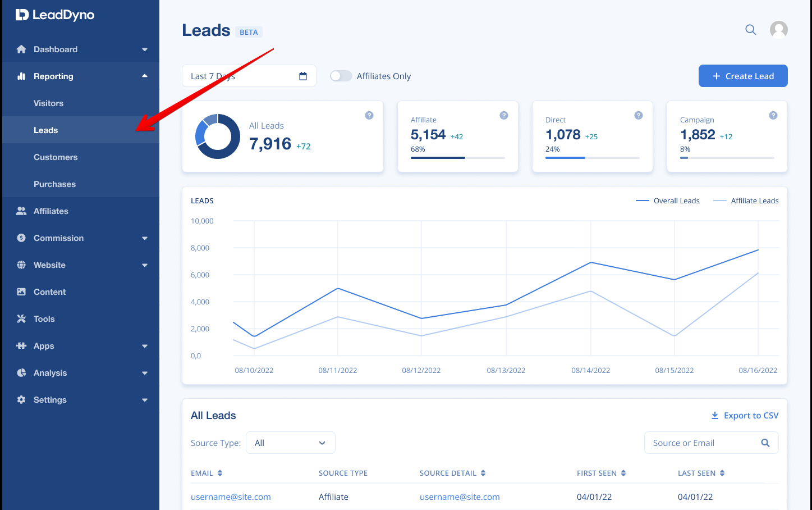Open search with the magnifier icon in header
This screenshot has width=812, height=510.
(751, 30)
